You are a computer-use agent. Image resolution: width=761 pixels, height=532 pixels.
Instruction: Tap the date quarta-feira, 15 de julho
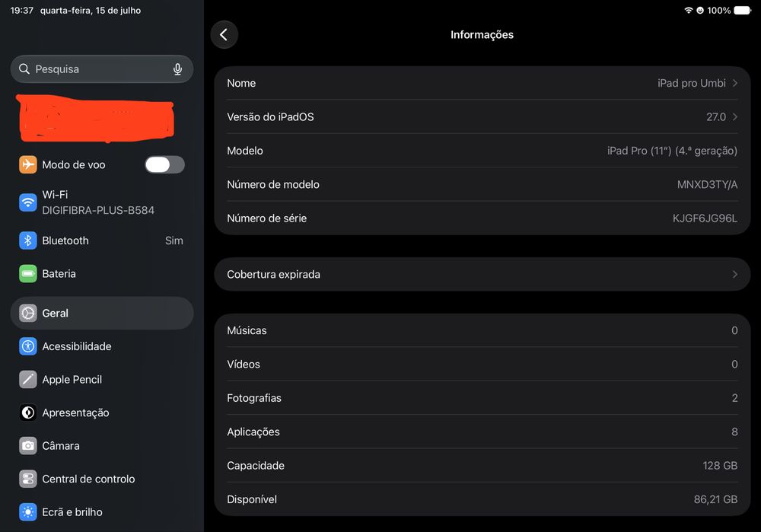[91, 10]
